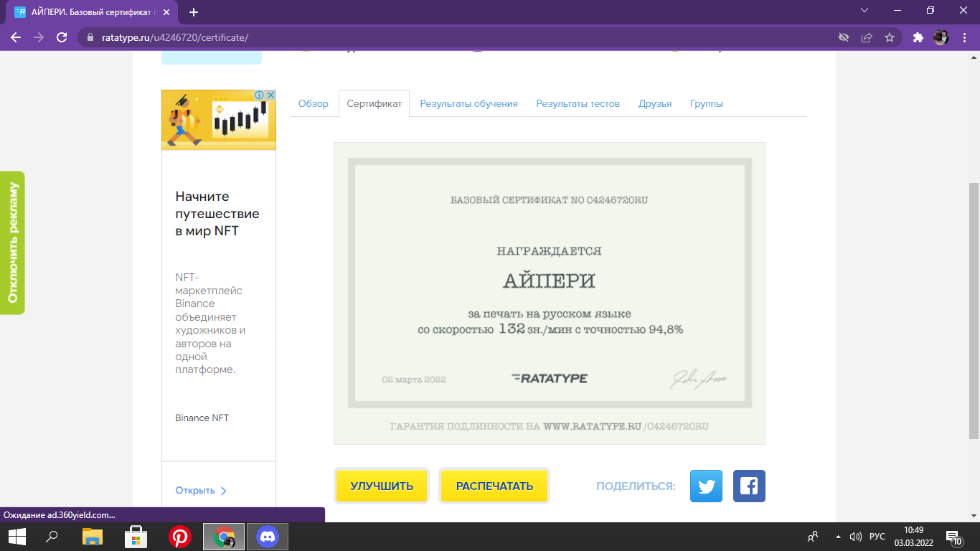
Task: Open the Windows Start menu
Action: [17, 537]
